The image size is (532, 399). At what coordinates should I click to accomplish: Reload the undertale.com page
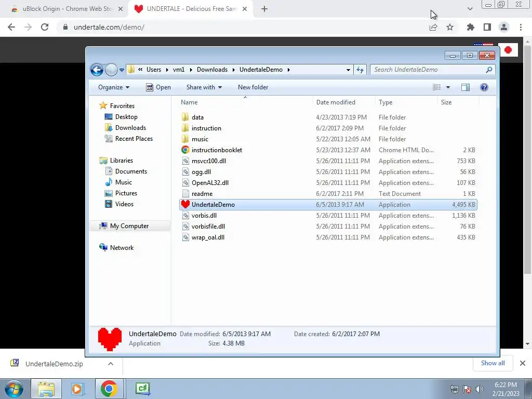point(45,27)
